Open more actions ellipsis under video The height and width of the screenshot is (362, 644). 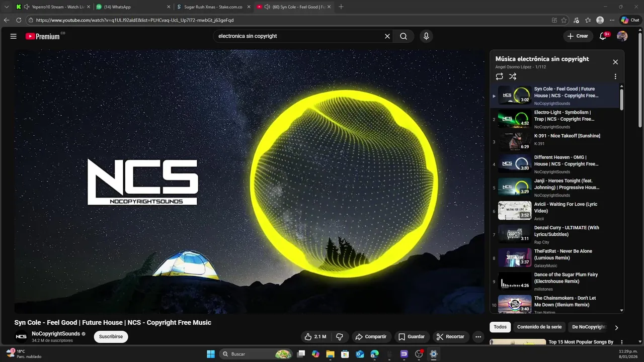pos(478,337)
